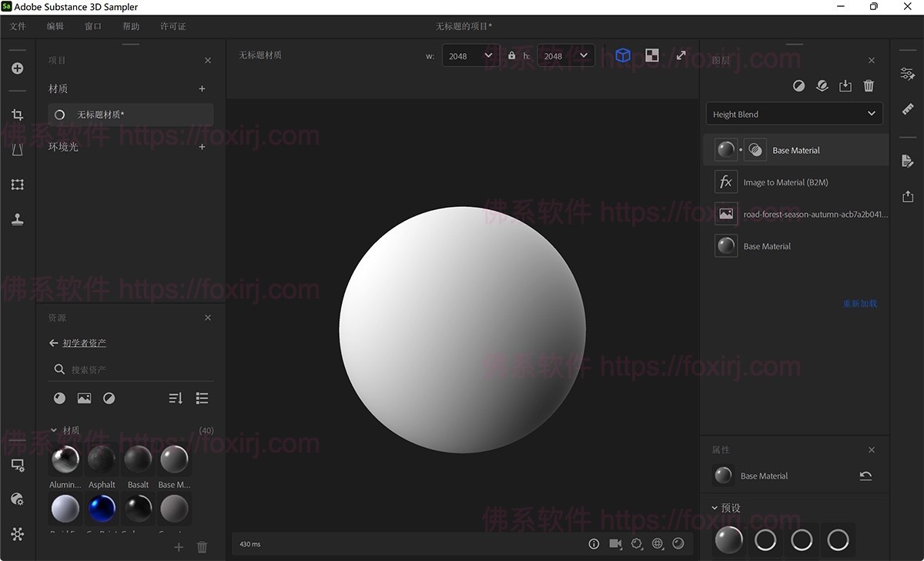Toggle the split view checkerboard button
Viewport: 924px width, 561px height.
coord(651,55)
